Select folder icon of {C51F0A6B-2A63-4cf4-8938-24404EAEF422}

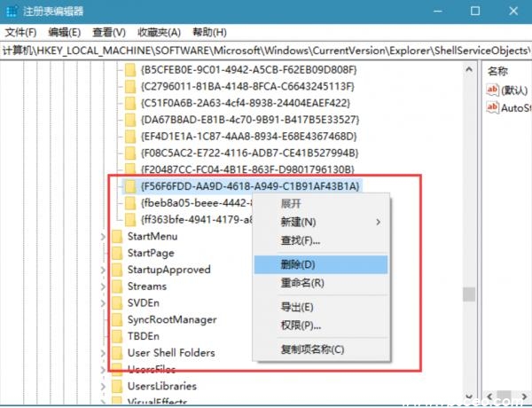click(130, 103)
